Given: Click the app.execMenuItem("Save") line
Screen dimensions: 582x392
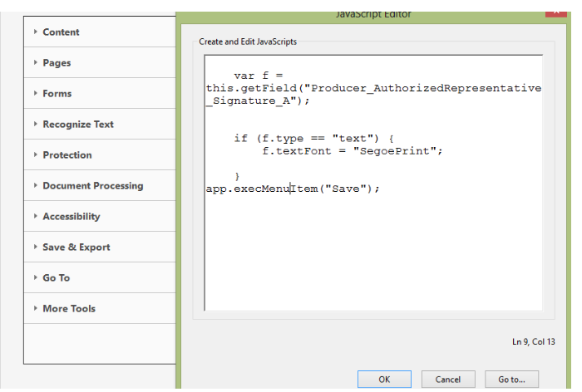Looking at the screenshot, I should [x=293, y=189].
